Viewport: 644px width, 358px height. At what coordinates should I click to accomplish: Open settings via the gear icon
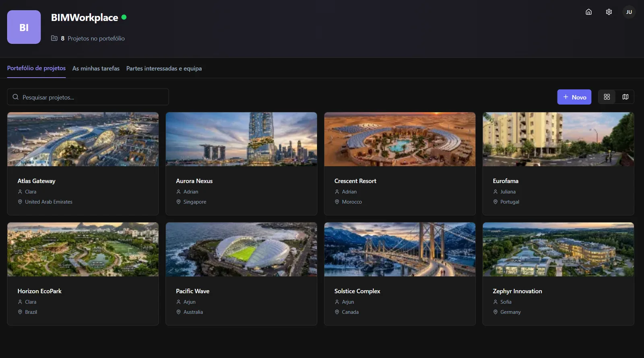pyautogui.click(x=609, y=12)
